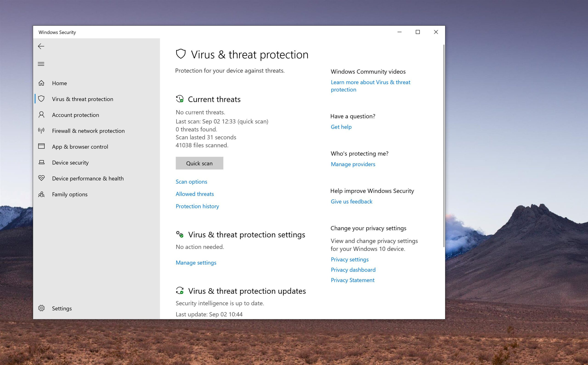Toggle the hamburger navigation menu
The image size is (588, 365).
(41, 64)
